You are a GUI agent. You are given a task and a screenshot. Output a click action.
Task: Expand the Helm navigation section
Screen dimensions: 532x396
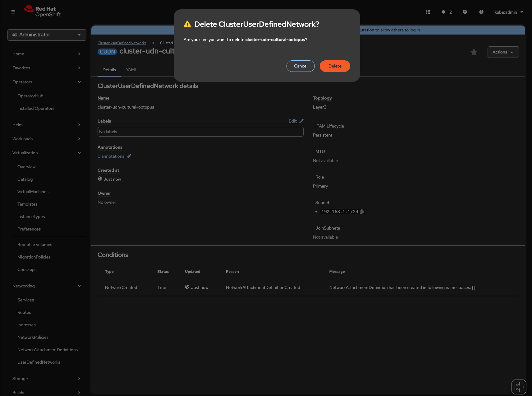point(47,125)
